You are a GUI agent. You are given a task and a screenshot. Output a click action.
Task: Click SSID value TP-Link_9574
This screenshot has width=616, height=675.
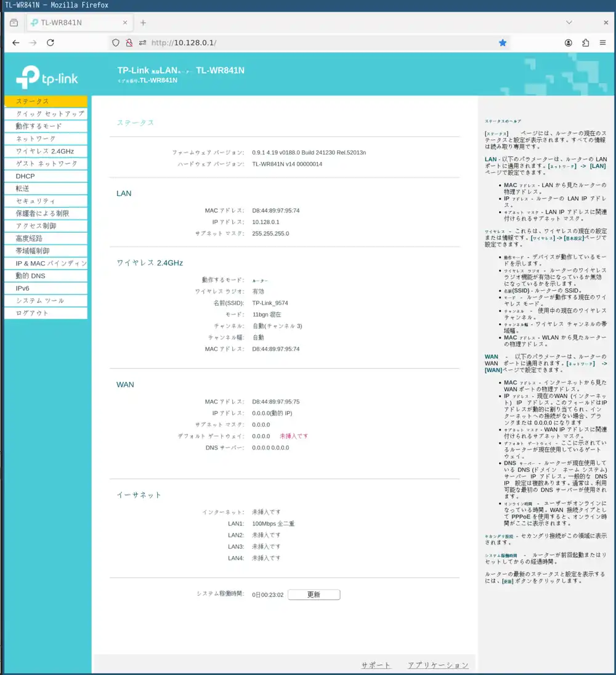tap(270, 303)
